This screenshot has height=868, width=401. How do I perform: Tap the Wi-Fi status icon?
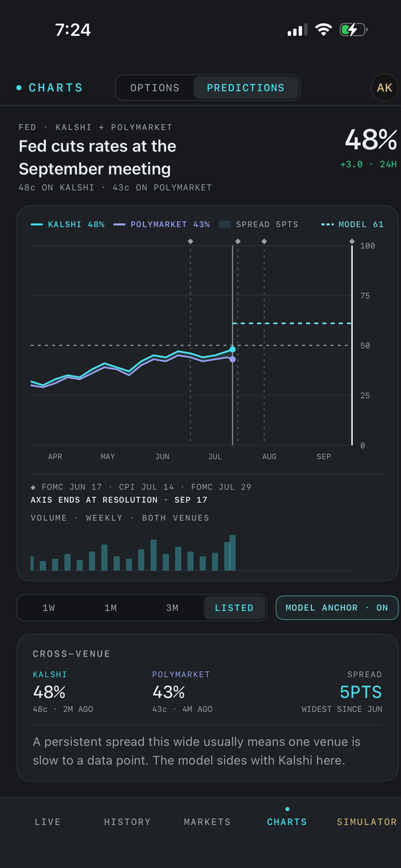(323, 29)
